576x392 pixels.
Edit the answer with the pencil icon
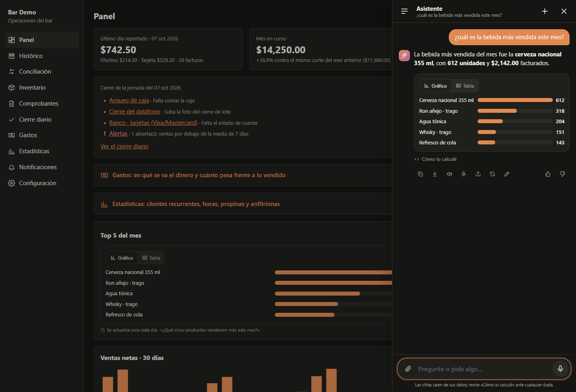coord(507,174)
